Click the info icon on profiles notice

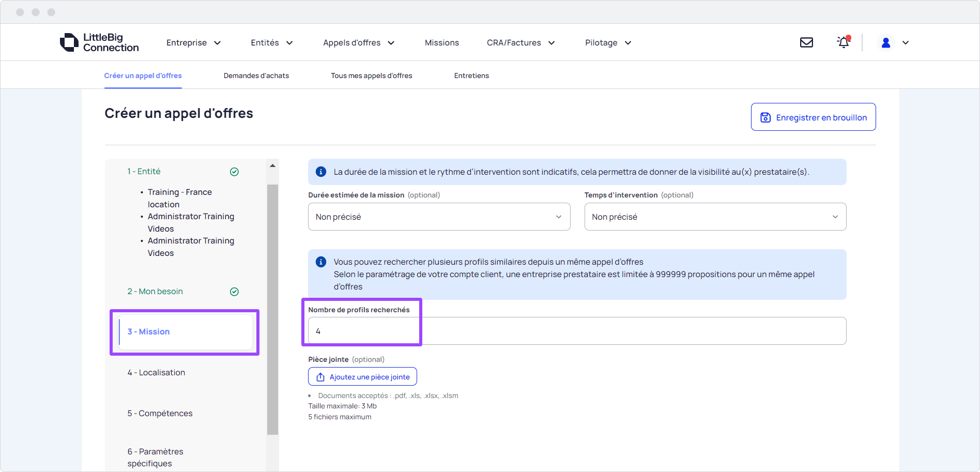321,262
